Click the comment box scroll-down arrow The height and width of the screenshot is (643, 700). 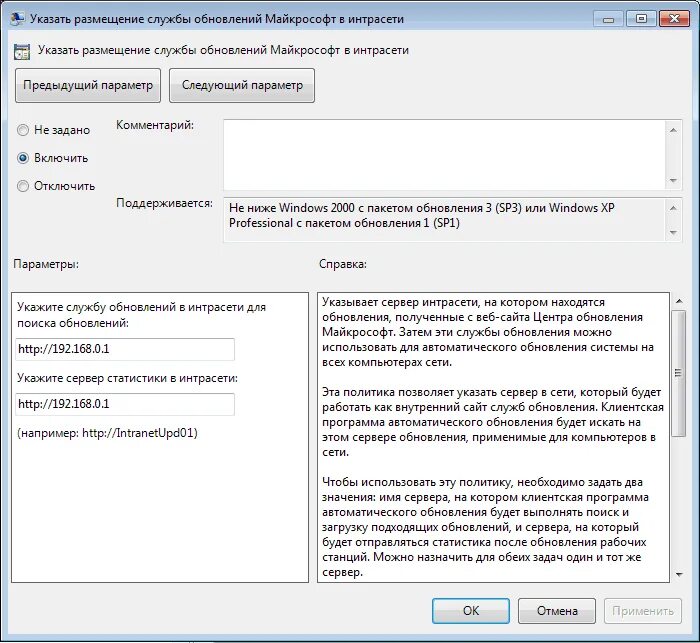point(674,180)
